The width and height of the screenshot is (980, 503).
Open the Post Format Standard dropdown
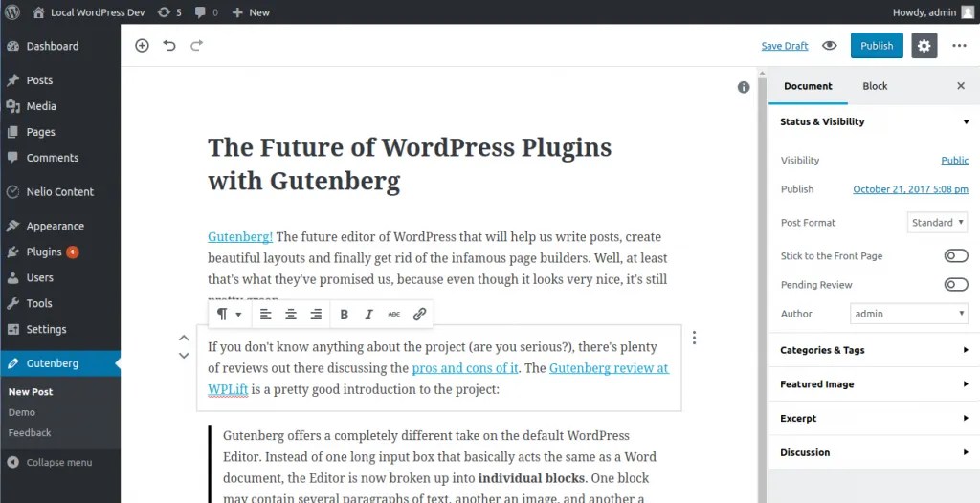coord(937,223)
